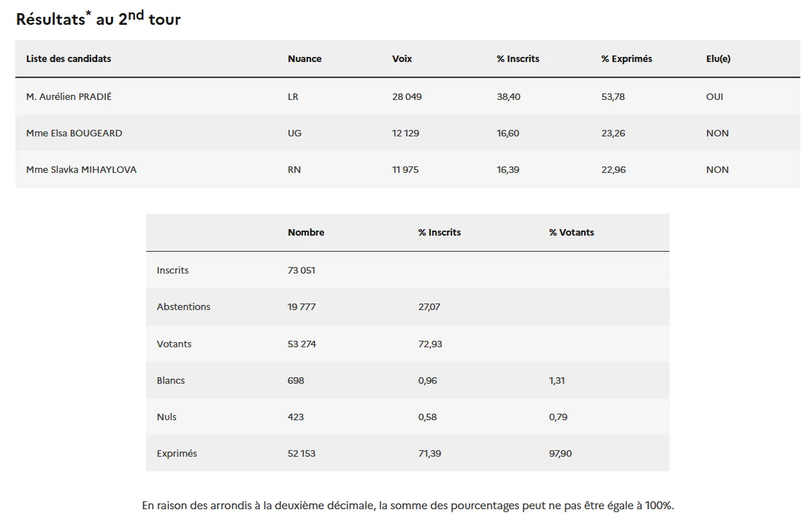Click the '% Exprimés' column header
The image size is (812, 518).
coord(627,59)
